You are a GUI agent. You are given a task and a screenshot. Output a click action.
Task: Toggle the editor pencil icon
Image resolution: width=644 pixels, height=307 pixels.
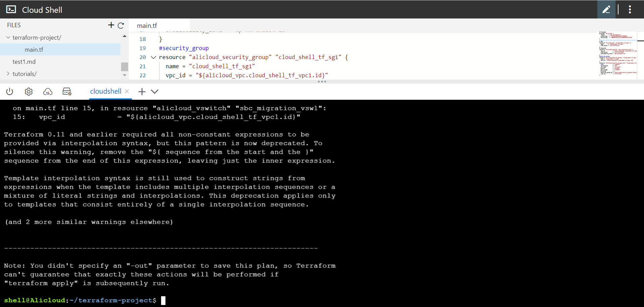pos(606,9)
